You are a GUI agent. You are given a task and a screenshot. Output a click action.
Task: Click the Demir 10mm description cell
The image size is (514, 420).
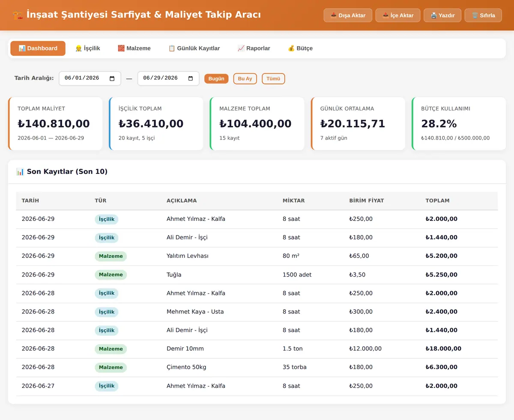pyautogui.click(x=185, y=349)
